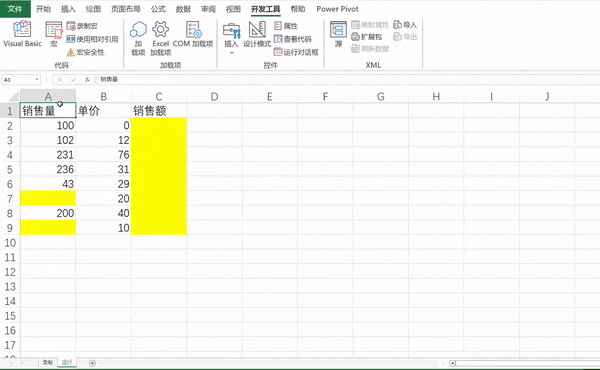Click XML 导出 (Export)

coord(405,37)
